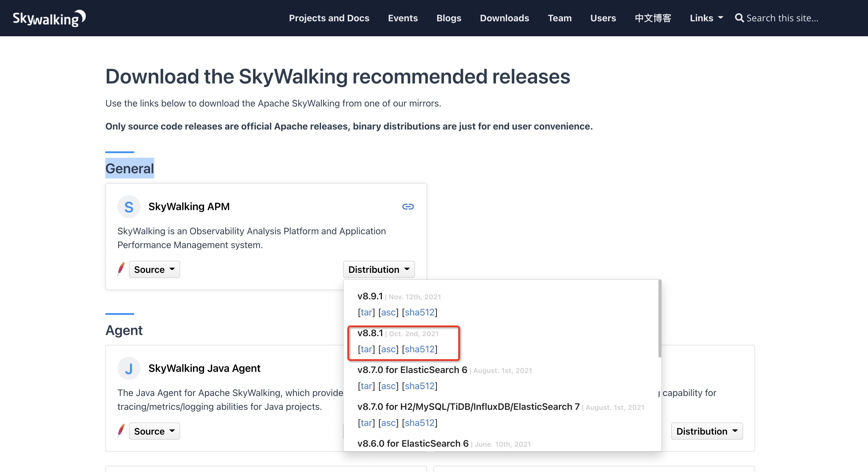
Task: Open the Downloads menu item
Action: click(x=504, y=18)
